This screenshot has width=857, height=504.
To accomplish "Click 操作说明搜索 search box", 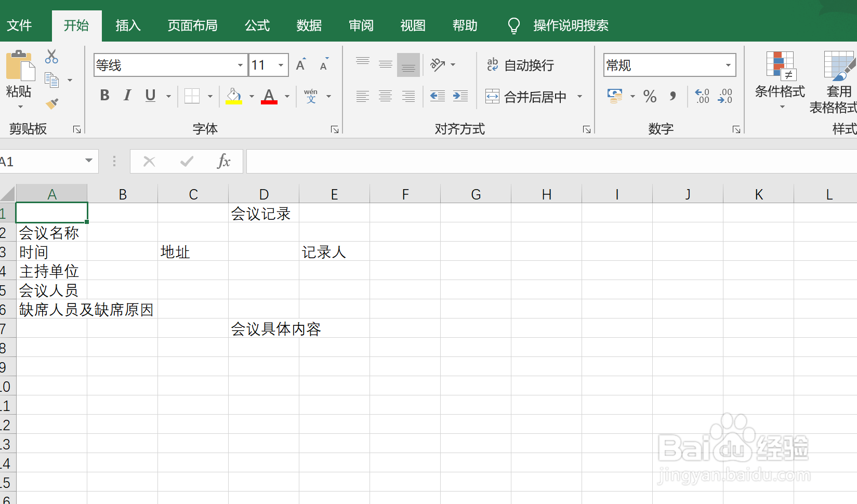I will click(570, 25).
